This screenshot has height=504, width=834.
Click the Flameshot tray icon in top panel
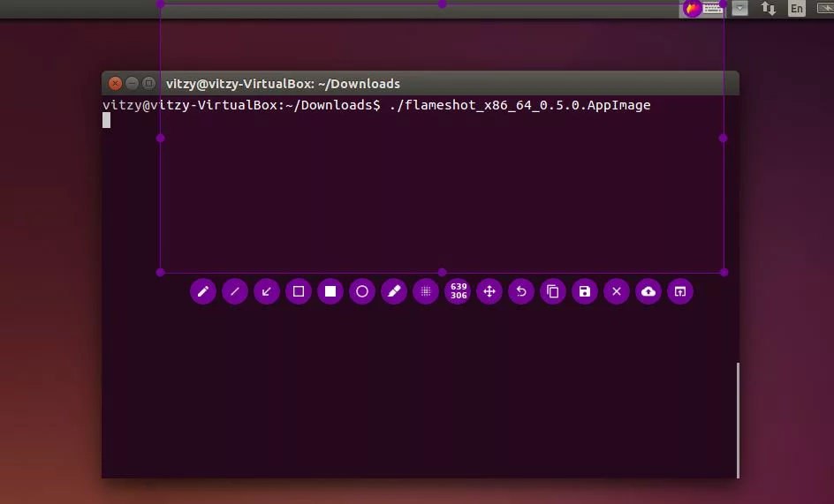pyautogui.click(x=693, y=9)
